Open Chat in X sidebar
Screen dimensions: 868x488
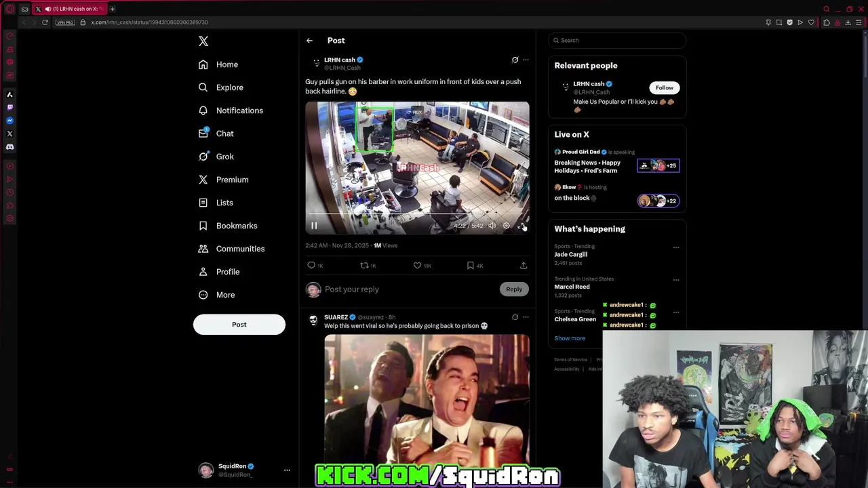216,134
